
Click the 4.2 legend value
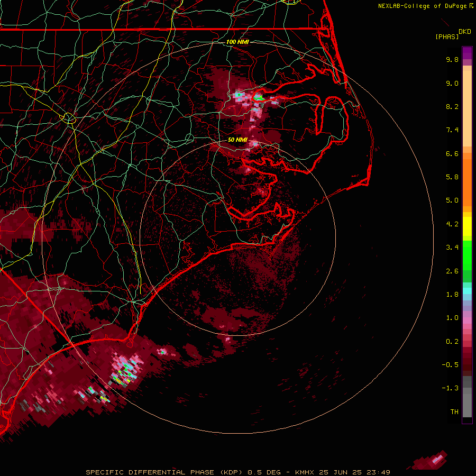452,224
